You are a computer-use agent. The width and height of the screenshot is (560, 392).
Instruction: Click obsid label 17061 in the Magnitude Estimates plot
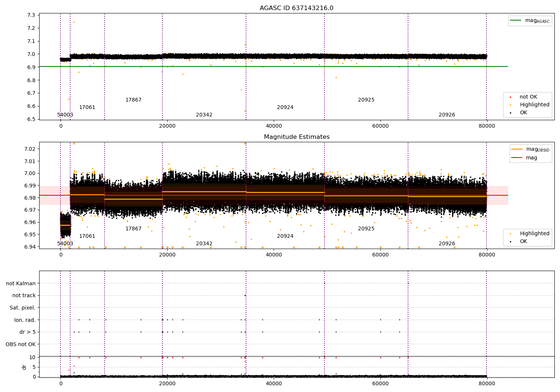point(87,236)
